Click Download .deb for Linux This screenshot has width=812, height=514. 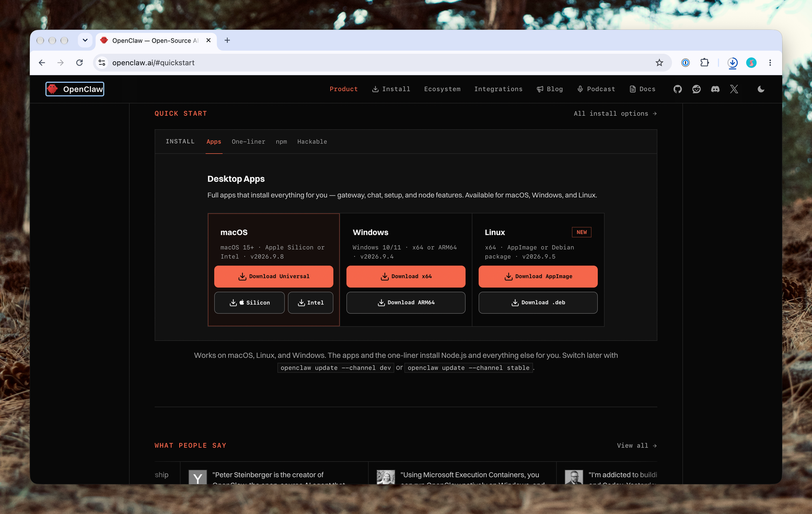(x=538, y=303)
